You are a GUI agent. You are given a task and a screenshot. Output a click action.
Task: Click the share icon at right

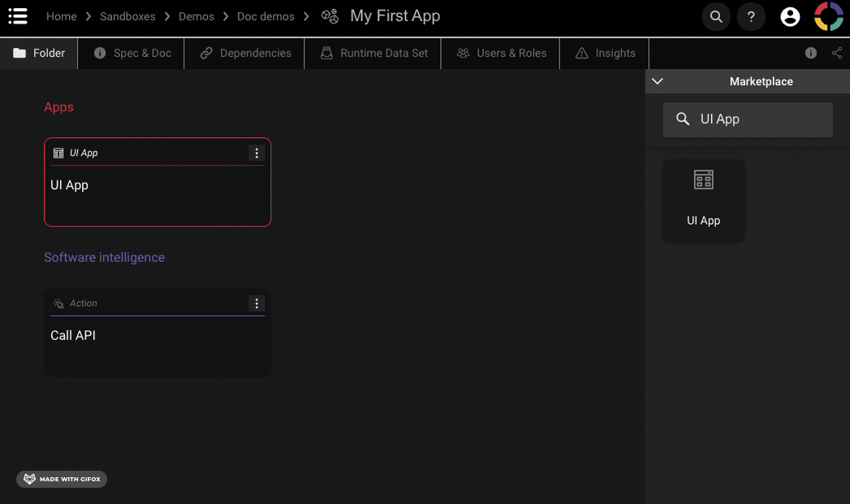point(837,54)
